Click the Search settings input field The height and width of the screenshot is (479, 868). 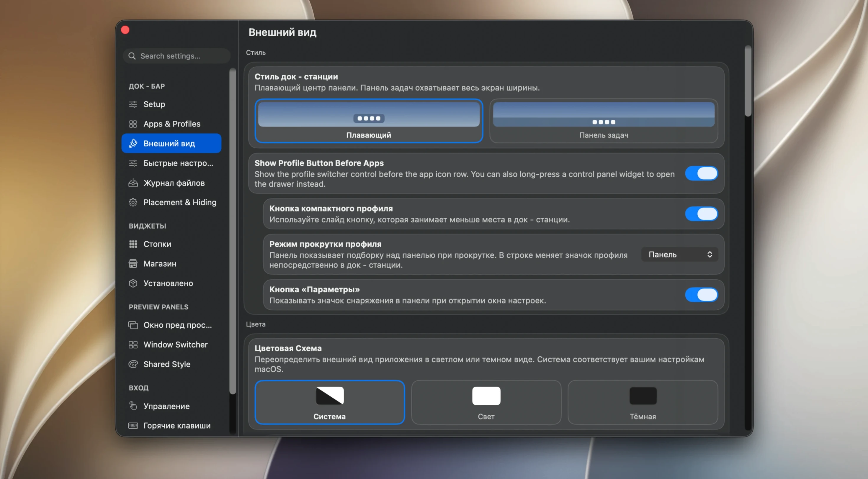(x=176, y=56)
